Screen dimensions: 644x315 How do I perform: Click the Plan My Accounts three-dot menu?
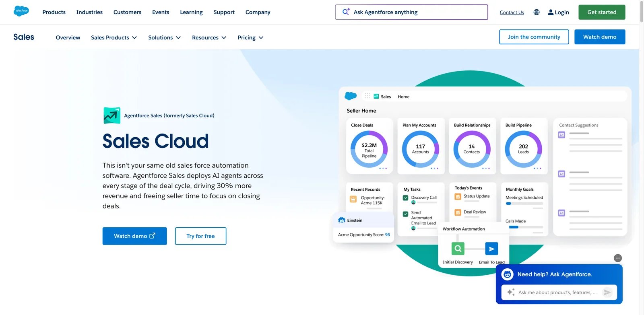[434, 168]
